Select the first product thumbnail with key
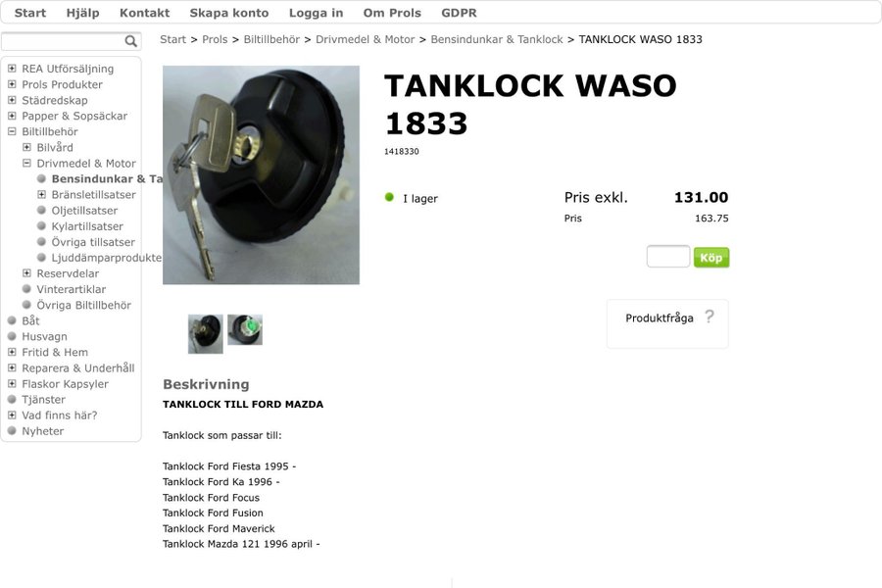882x588 pixels. coord(206,333)
